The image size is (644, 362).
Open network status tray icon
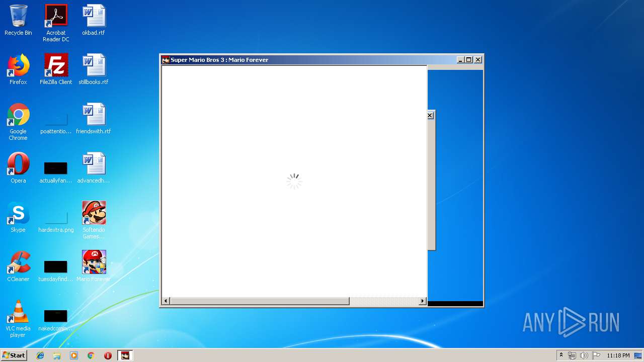(x=572, y=355)
